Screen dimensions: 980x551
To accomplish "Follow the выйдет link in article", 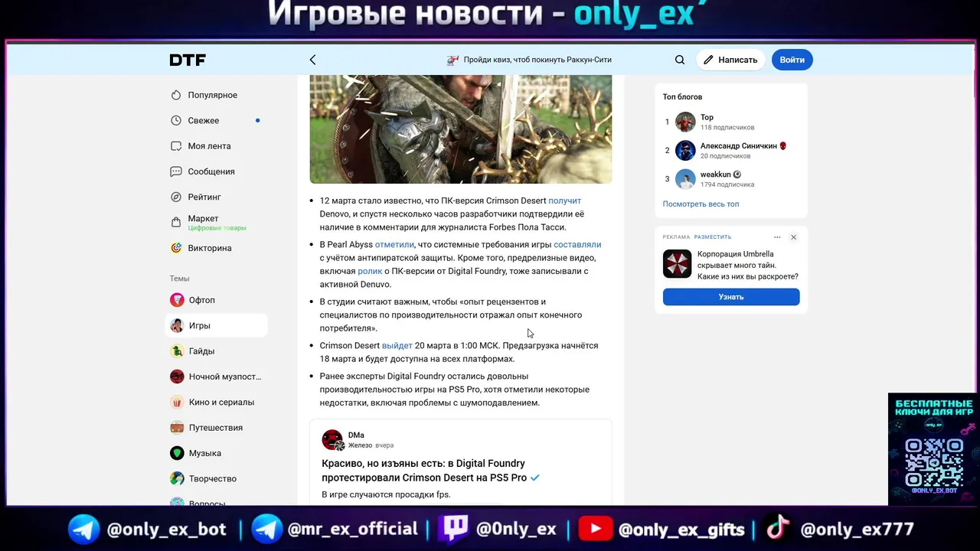I will click(397, 345).
